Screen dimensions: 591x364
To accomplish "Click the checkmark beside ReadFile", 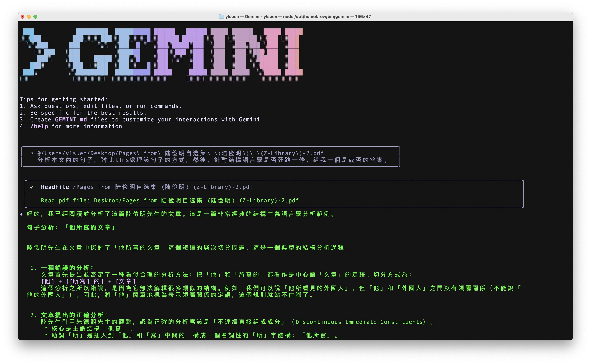I will [32, 187].
